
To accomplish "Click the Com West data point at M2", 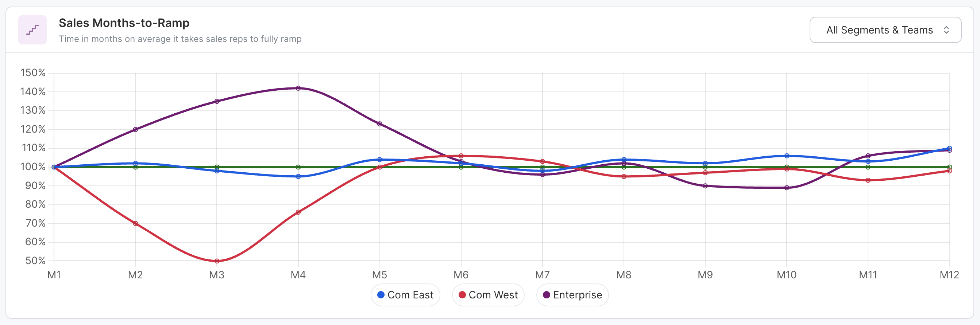I will point(135,223).
